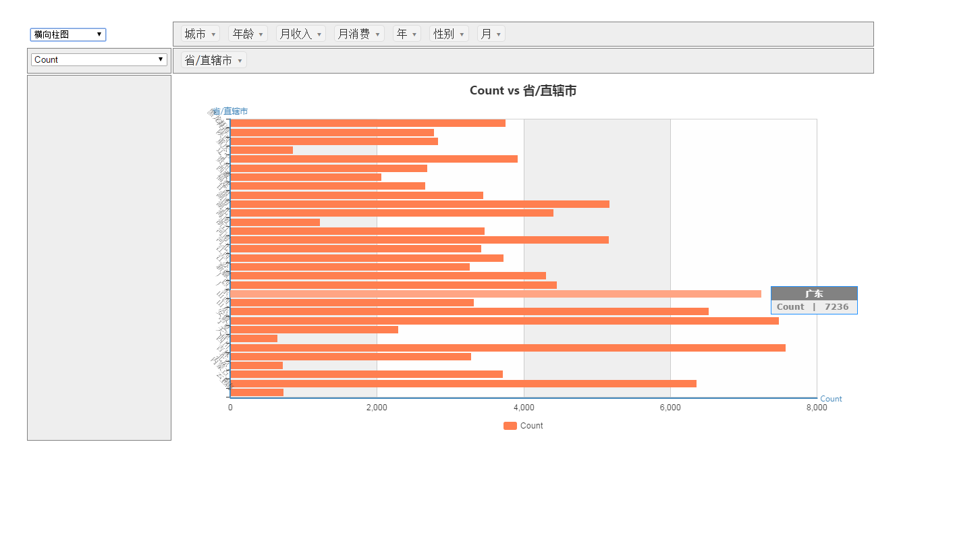Click the 8,000 x-axis tick label
This screenshot has width=980, height=550.
click(x=817, y=408)
